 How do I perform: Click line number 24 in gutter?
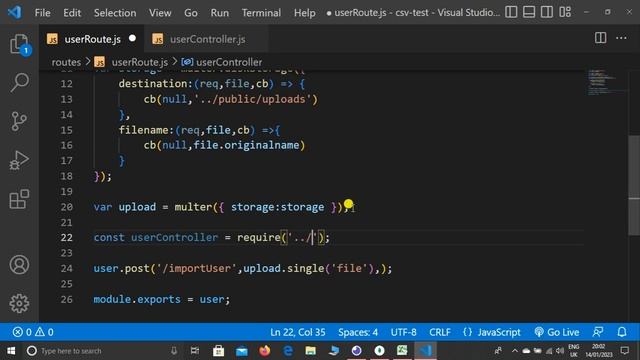(67, 268)
